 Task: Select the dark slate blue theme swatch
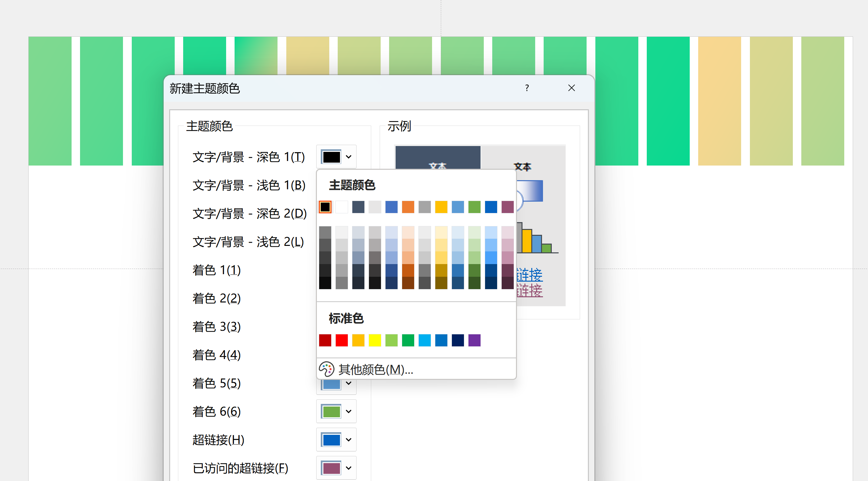pyautogui.click(x=358, y=207)
